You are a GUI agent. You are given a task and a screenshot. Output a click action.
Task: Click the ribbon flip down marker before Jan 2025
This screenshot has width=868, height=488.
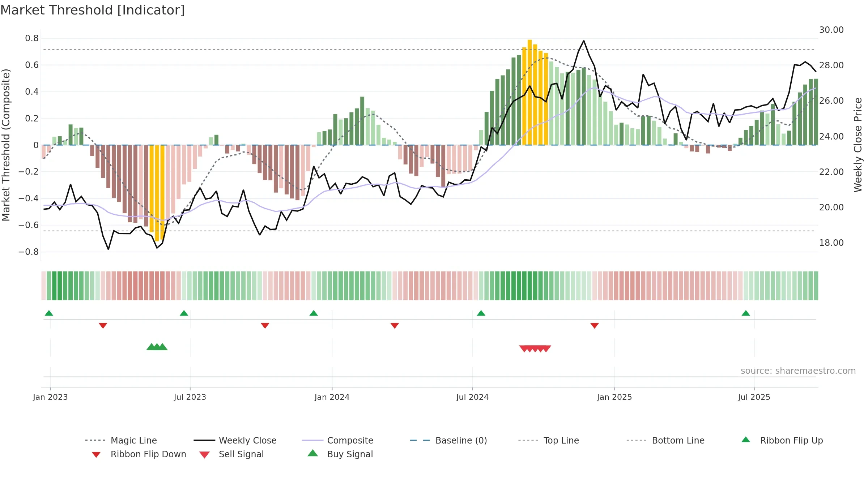point(595,326)
